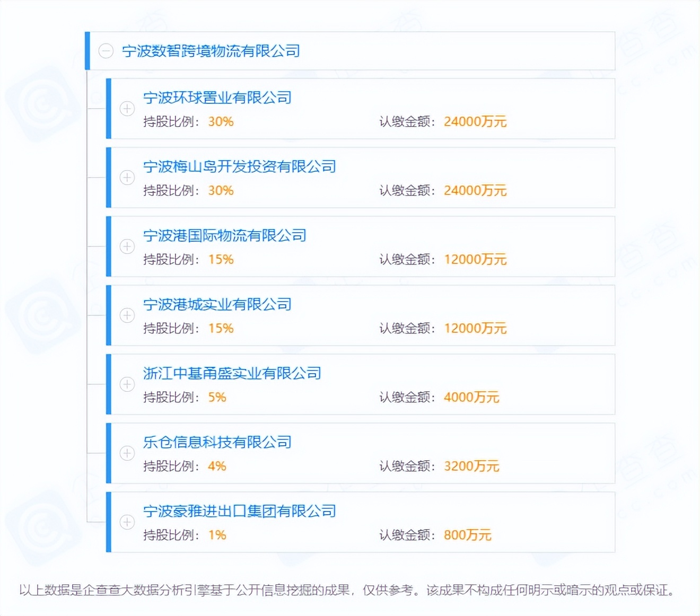Expand the 宁波豪雅进出口集团有限公司 node
This screenshot has height=616, width=700.
point(127,523)
